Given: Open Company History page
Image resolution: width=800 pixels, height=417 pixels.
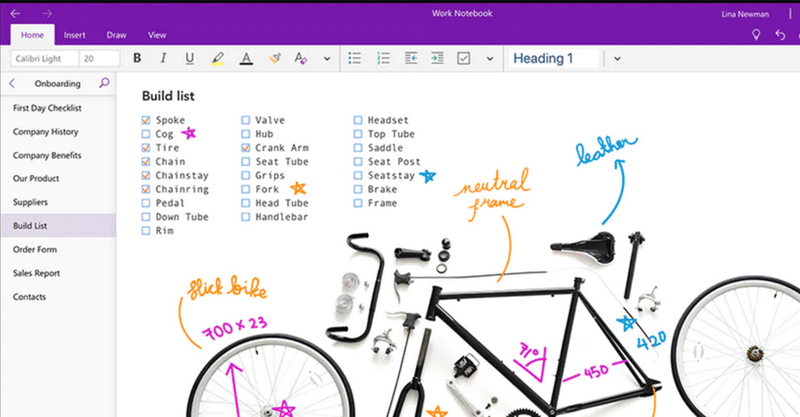Looking at the screenshot, I should (x=58, y=132).
